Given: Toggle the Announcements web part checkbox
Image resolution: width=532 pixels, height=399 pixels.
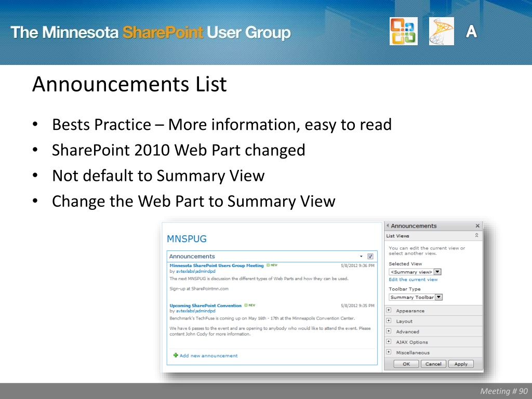Looking at the screenshot, I should click(370, 257).
